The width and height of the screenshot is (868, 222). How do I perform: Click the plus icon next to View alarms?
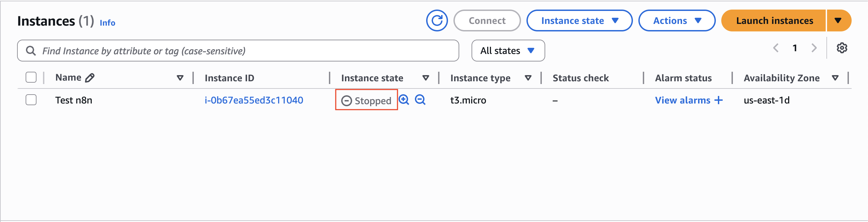(x=719, y=100)
